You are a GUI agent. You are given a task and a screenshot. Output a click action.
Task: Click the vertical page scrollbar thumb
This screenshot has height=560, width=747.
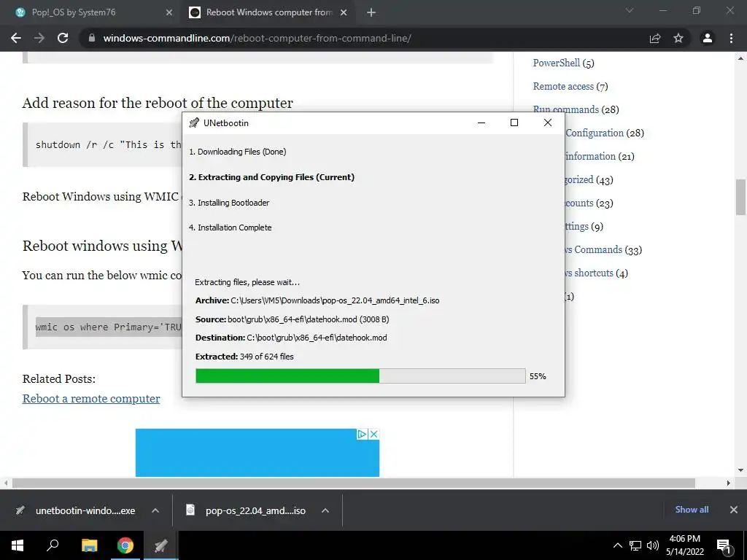pyautogui.click(x=740, y=197)
